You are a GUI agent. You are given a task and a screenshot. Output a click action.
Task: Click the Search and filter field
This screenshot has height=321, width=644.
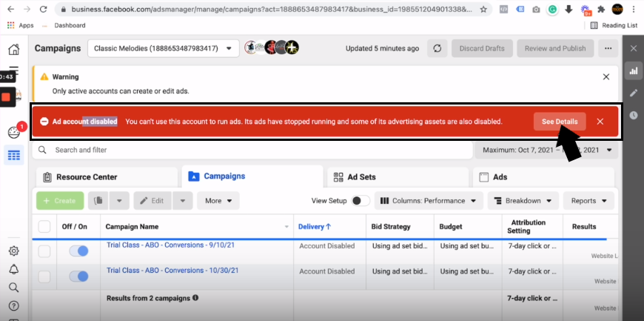pyautogui.click(x=252, y=150)
